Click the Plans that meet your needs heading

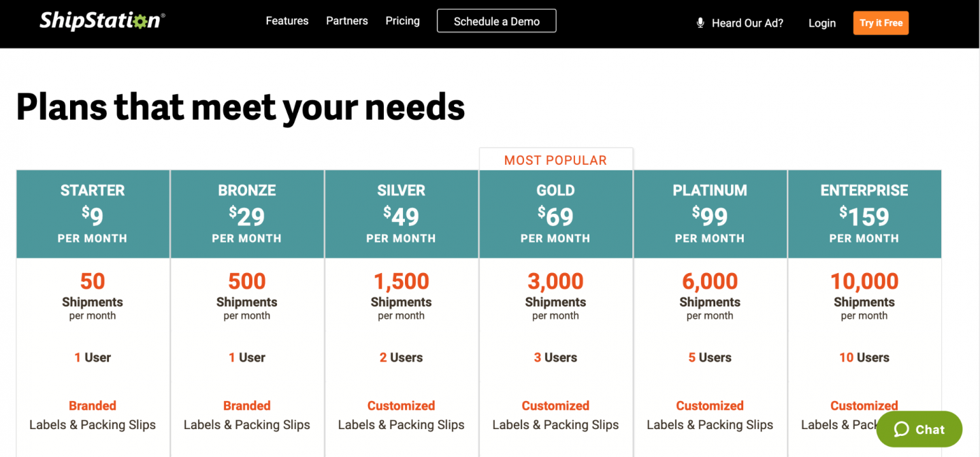[x=240, y=107]
